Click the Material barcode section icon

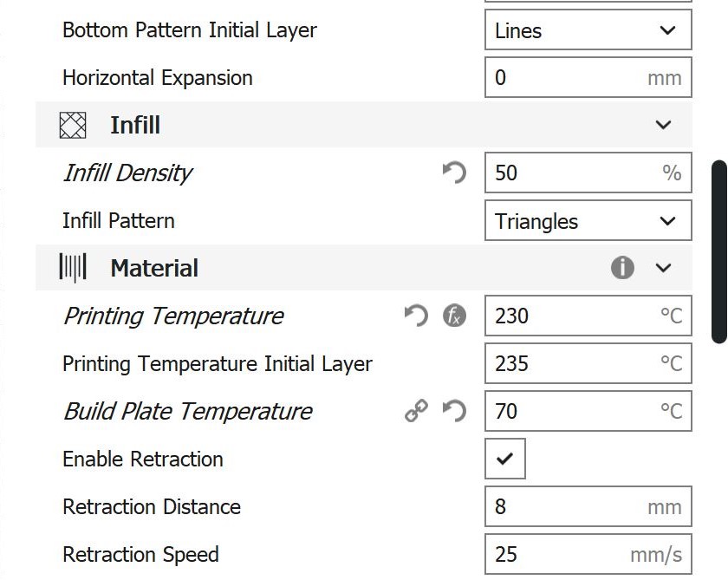point(73,268)
